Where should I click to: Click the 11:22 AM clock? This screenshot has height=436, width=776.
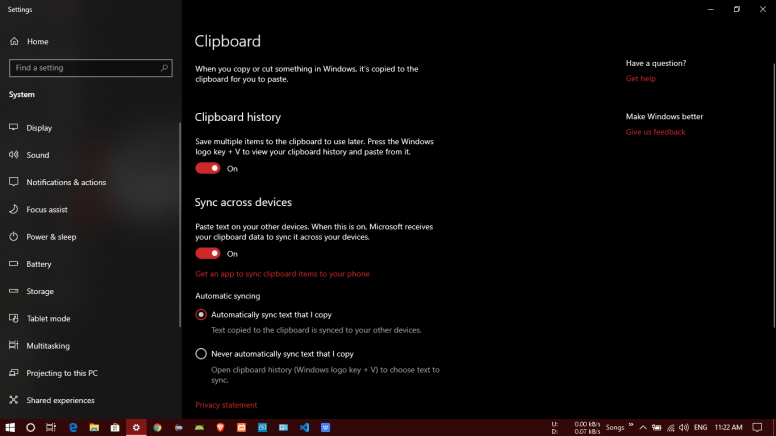[x=728, y=428]
